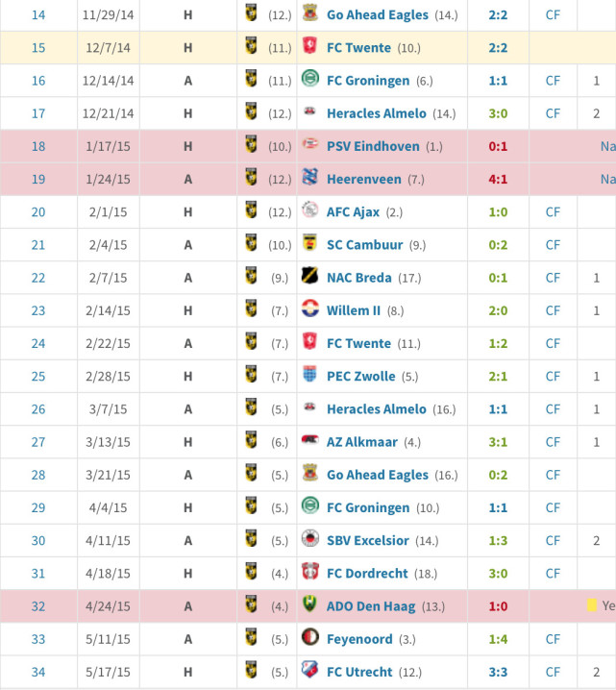This screenshot has height=690, width=616.
Task: Click the PEC Zwolle crest icon
Action: (309, 376)
